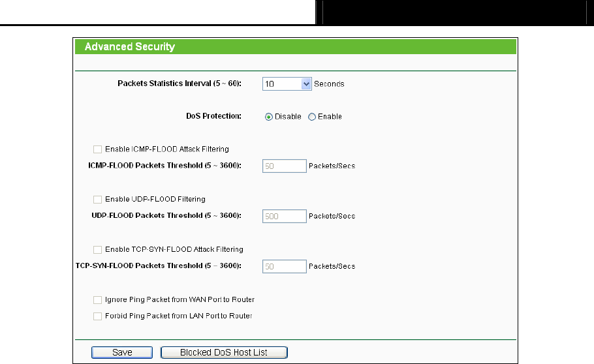Click the ICMP-FLOOD Packets Threshold field
The width and height of the screenshot is (594, 364).
tap(284, 166)
